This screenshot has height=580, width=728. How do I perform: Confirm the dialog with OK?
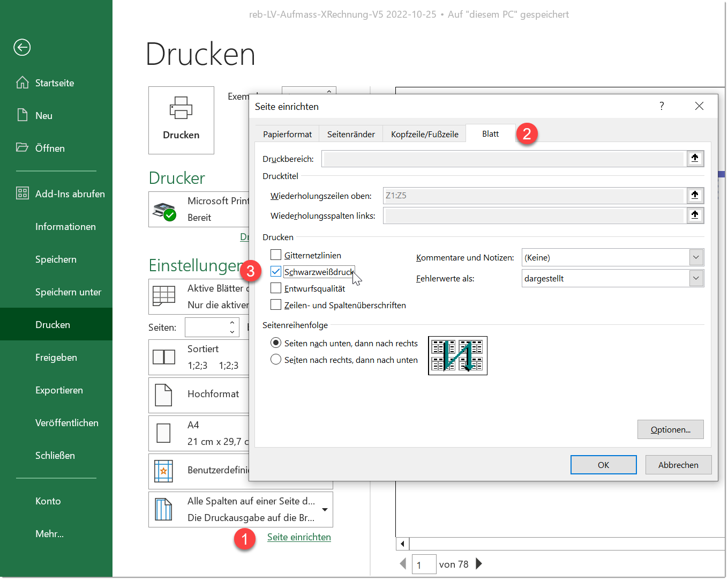(x=603, y=465)
